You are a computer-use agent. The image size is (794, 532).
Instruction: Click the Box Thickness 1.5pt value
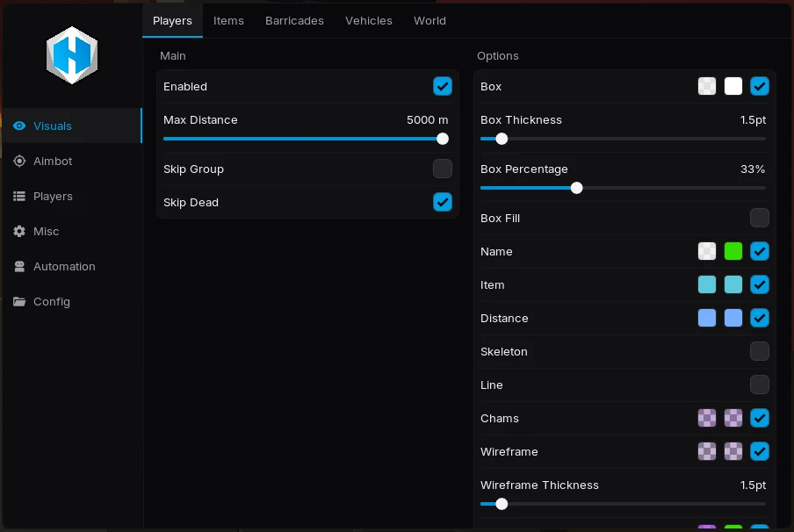[753, 120]
